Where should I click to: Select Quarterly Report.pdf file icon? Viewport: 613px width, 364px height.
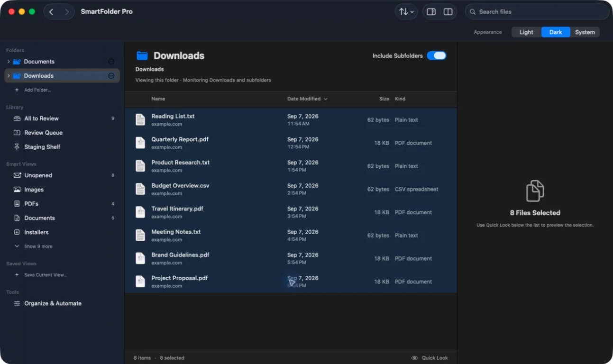coord(140,143)
